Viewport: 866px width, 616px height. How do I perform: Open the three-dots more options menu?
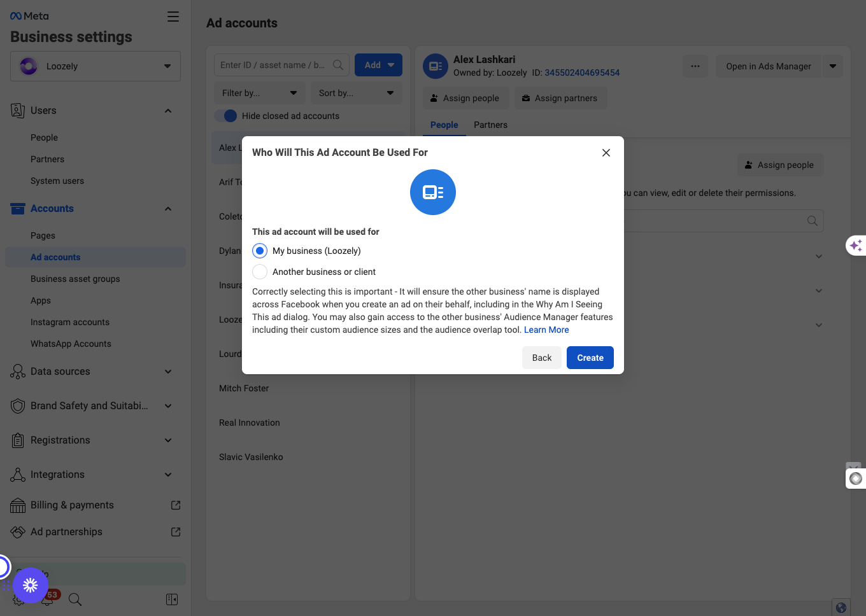click(695, 66)
